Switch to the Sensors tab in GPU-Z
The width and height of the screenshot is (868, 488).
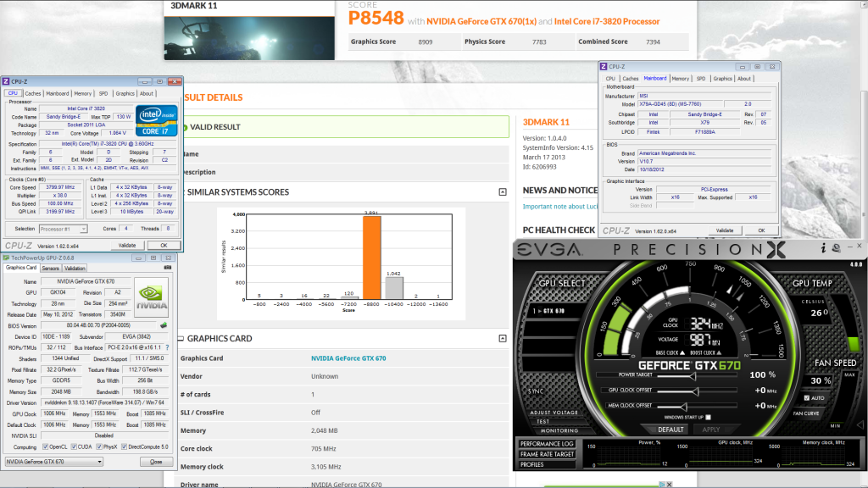(50, 268)
